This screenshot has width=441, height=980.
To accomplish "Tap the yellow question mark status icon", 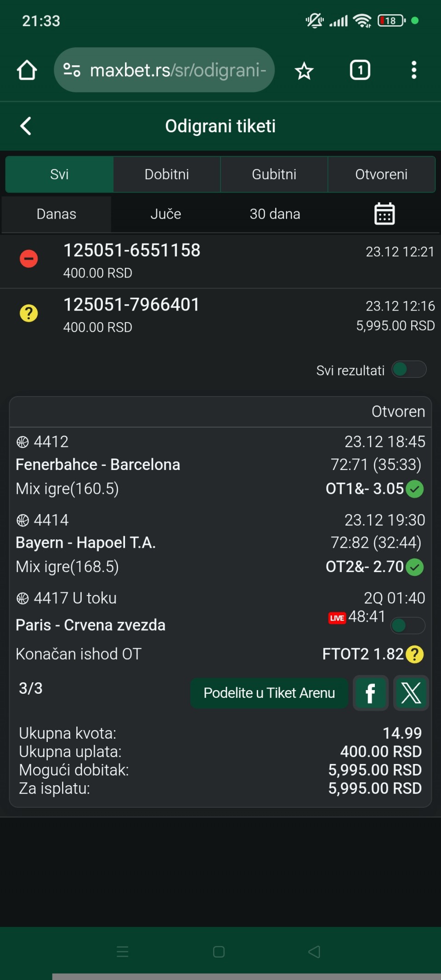I will 28,313.
